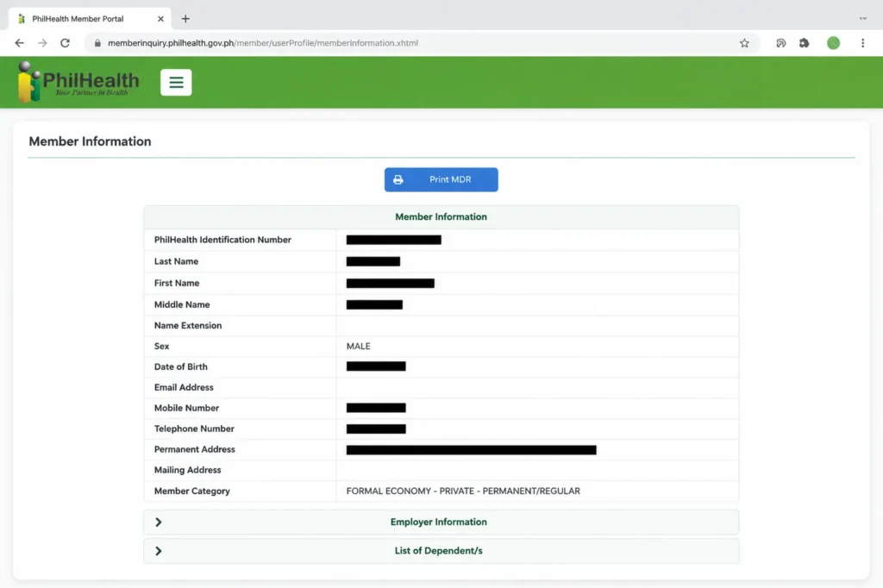This screenshot has width=883, height=588.
Task: Expand the List of Dependent/s section
Action: (x=441, y=551)
